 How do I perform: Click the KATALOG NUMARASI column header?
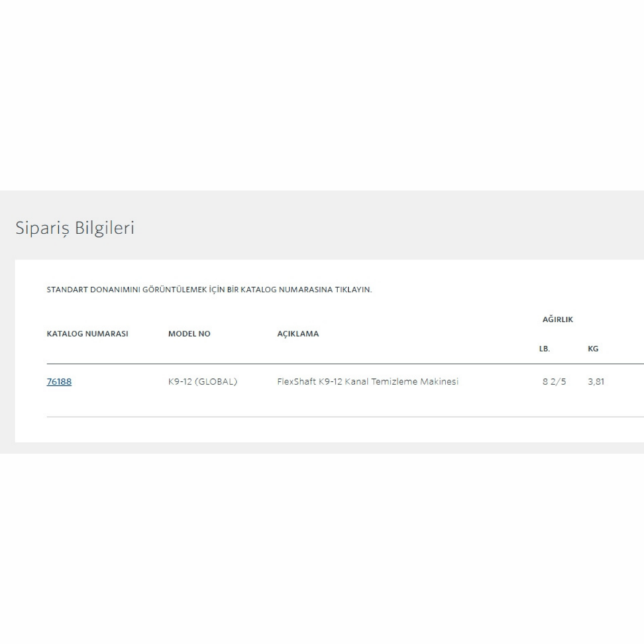87,333
